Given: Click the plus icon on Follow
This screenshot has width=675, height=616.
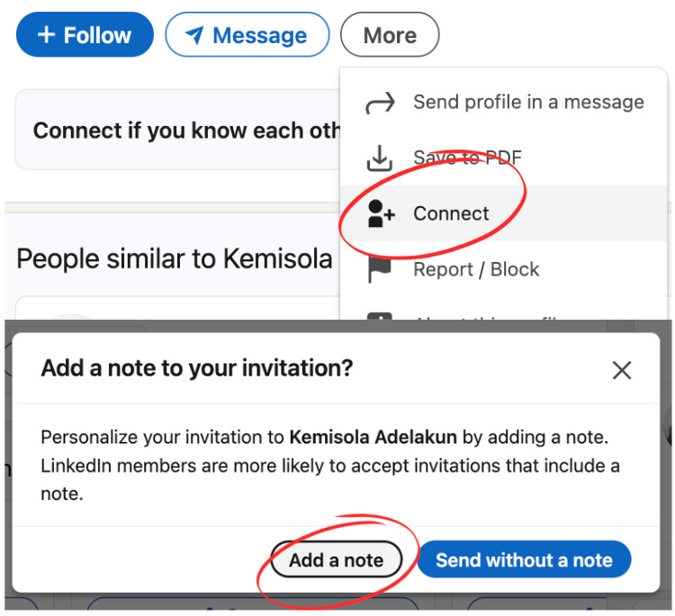Looking at the screenshot, I should click(x=47, y=35).
